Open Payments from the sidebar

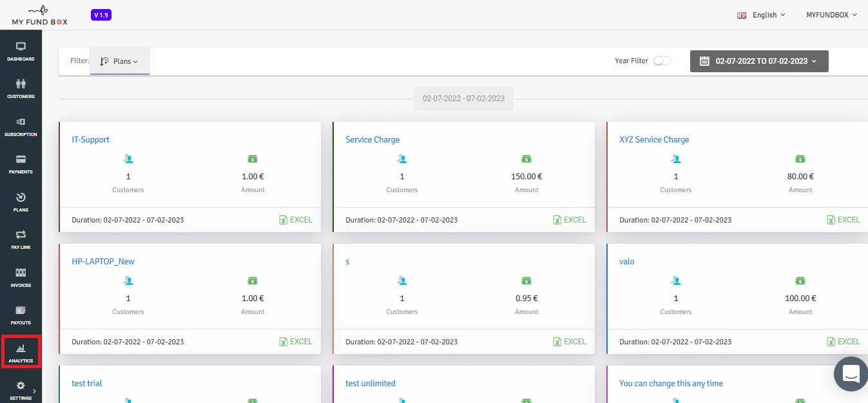(x=21, y=164)
